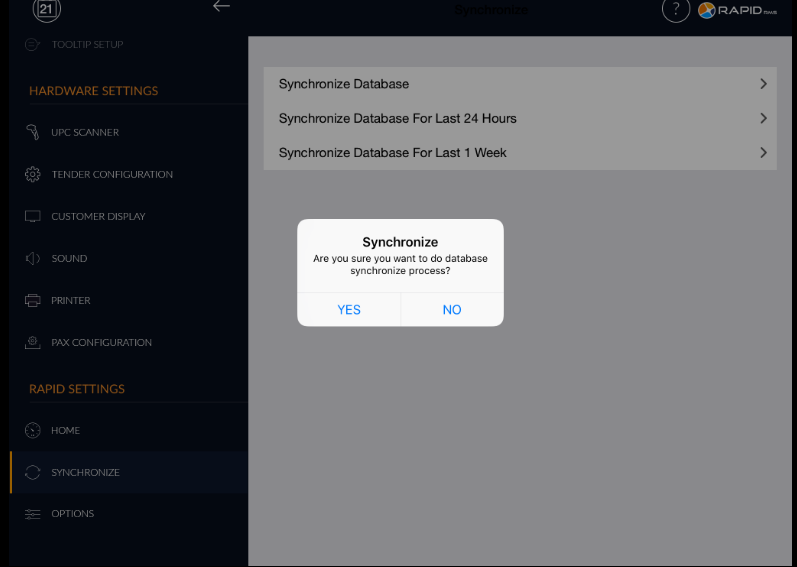Screen dimensions: 797x567
Task: Expand the Last 24 Hours chevron
Action: click(x=763, y=118)
